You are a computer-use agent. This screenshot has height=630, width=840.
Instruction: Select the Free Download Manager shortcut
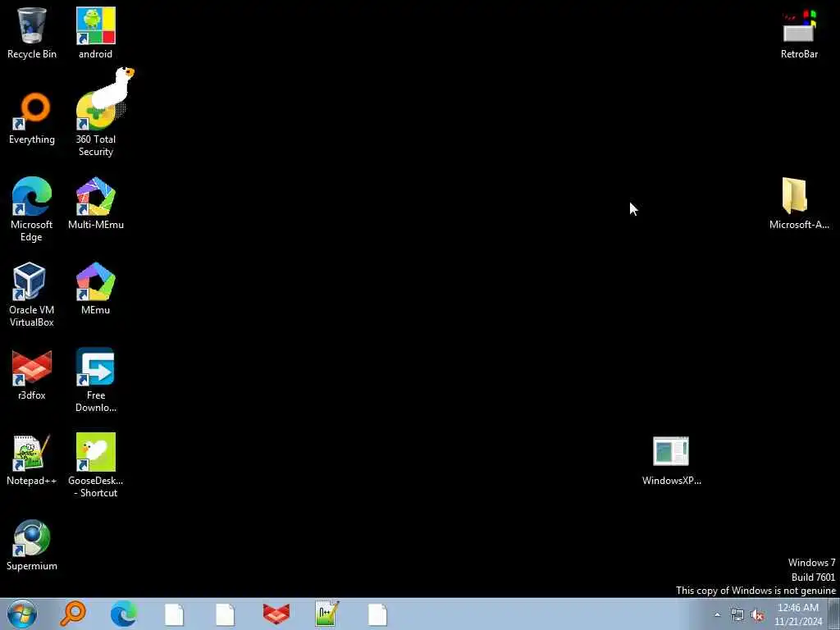tap(95, 380)
